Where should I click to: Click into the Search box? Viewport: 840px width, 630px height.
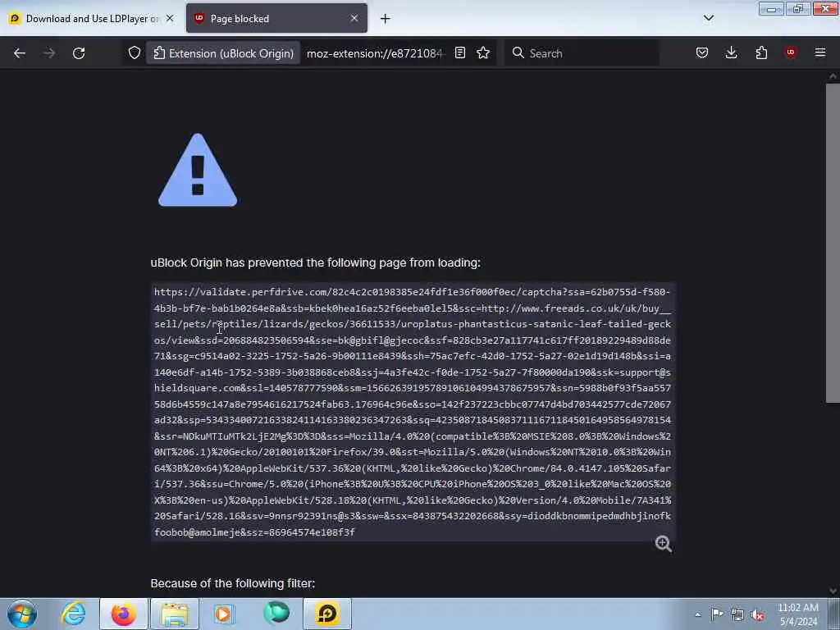[x=582, y=53]
